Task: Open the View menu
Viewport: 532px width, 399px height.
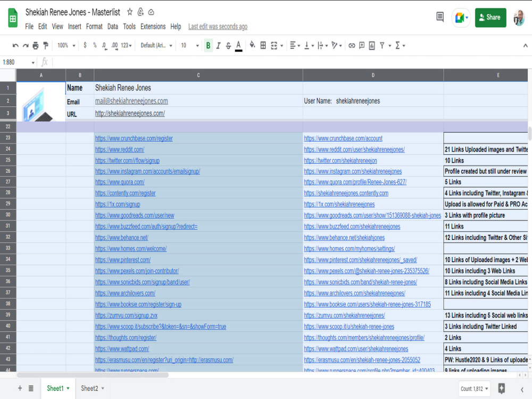Action: (x=57, y=27)
